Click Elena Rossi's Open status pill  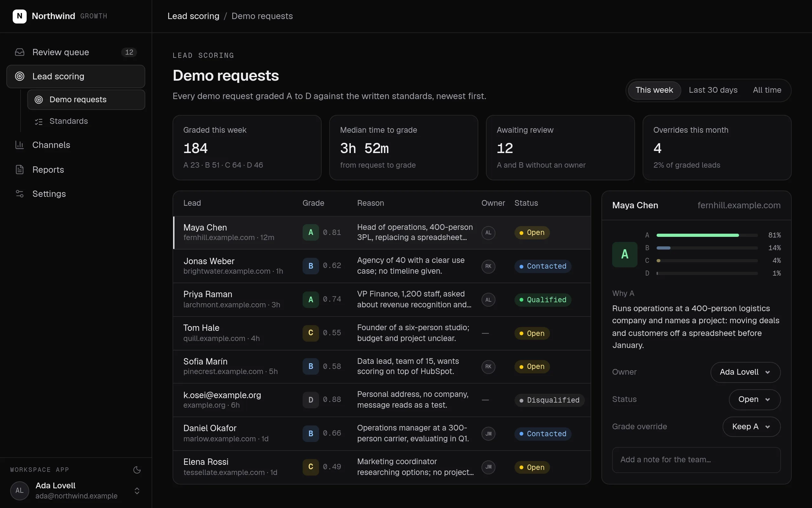click(x=532, y=467)
